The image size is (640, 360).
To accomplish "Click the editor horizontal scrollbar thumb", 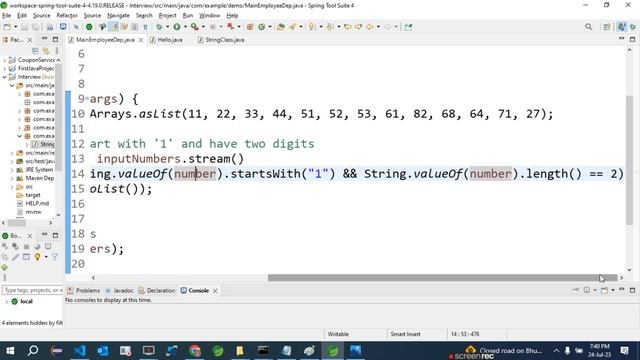I will click(442, 278).
